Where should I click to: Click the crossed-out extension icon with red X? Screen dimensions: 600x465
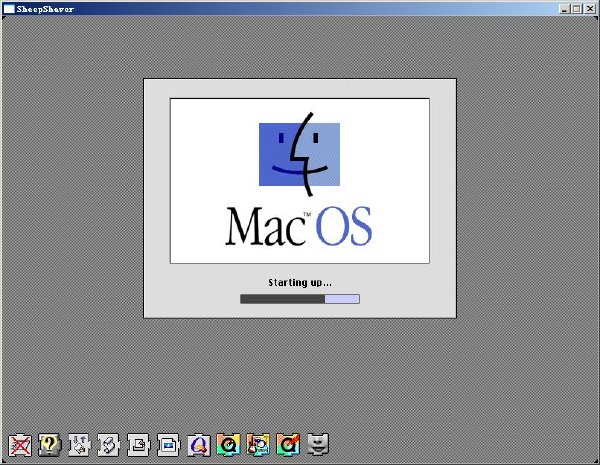pyautogui.click(x=20, y=445)
